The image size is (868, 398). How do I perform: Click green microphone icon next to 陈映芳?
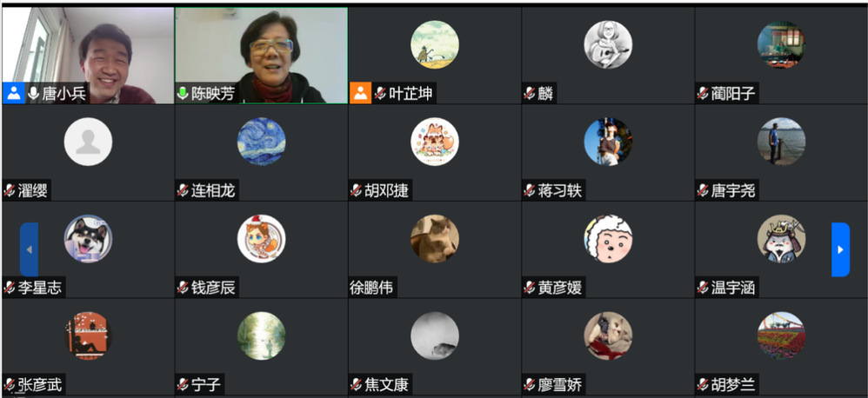click(x=183, y=94)
